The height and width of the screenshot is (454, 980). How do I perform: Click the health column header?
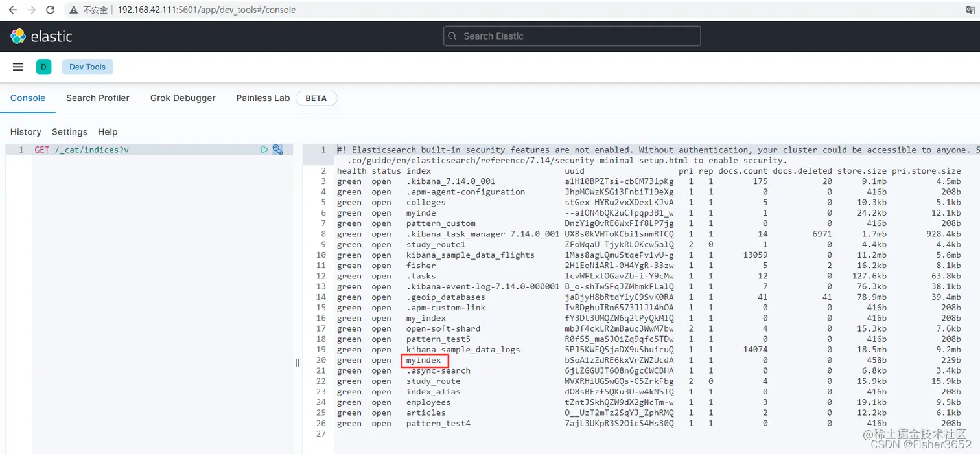tap(352, 171)
